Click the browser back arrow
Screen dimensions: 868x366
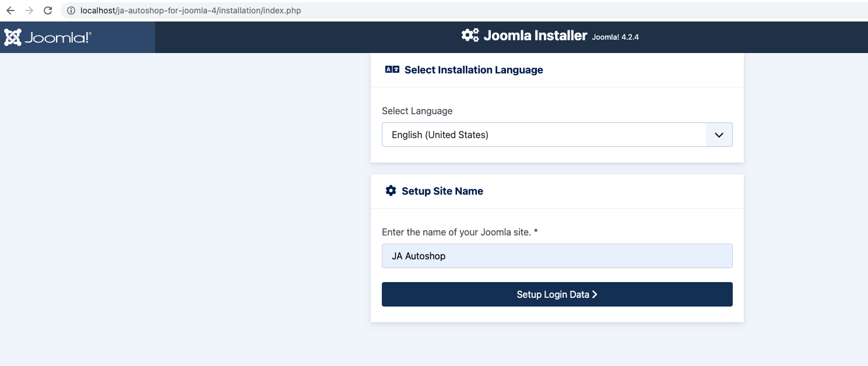coord(10,10)
